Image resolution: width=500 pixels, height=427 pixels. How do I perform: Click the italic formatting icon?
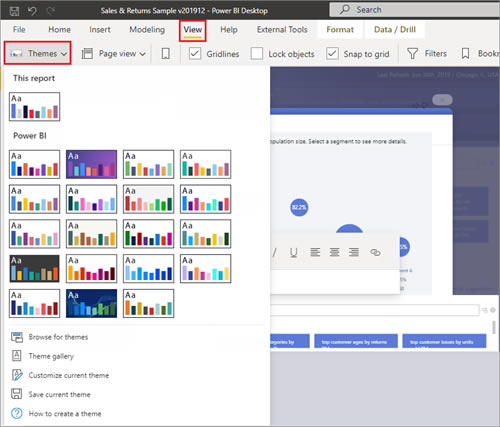pyautogui.click(x=274, y=252)
